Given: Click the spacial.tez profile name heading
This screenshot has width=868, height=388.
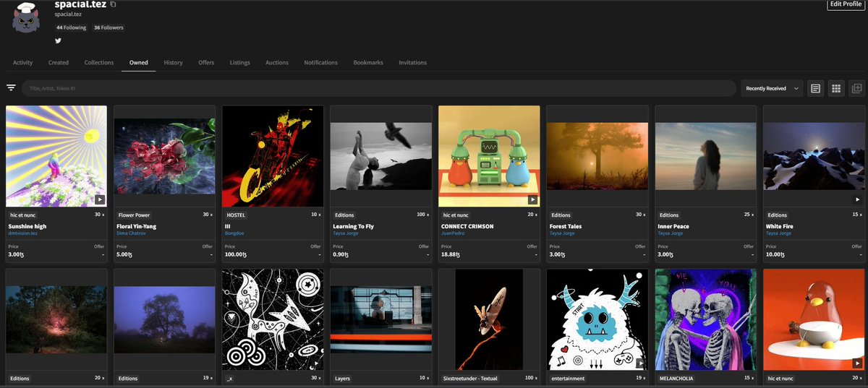Looking at the screenshot, I should [x=80, y=4].
